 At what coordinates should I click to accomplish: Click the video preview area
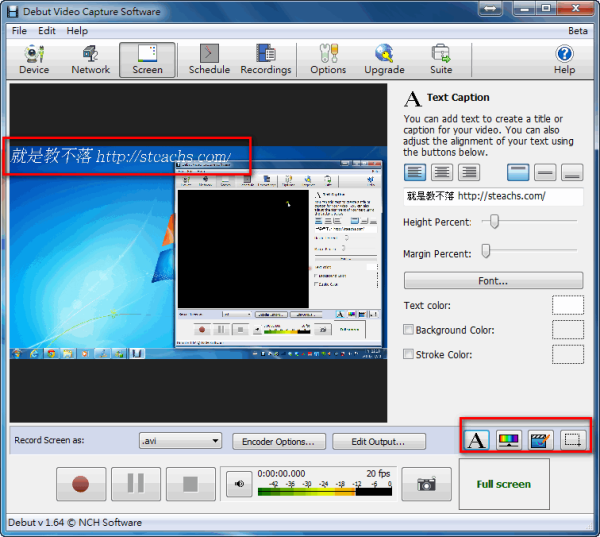click(x=198, y=253)
